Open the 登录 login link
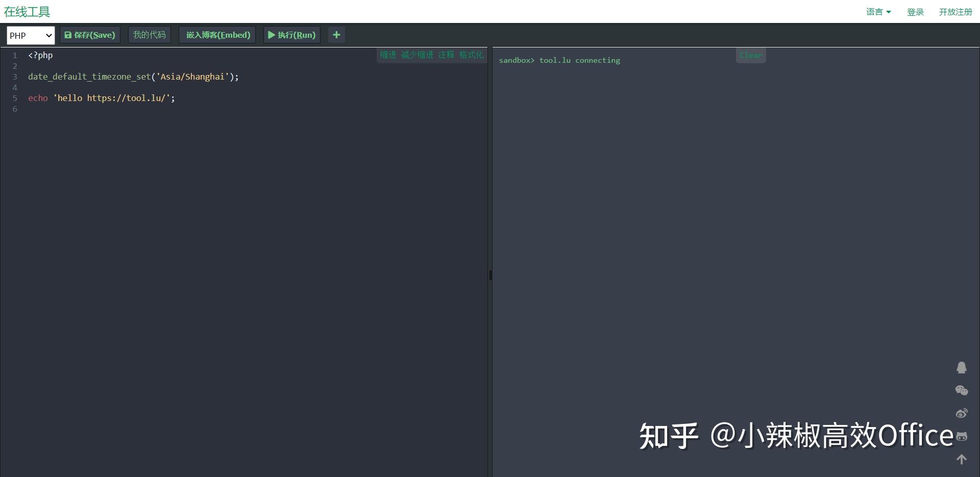This screenshot has height=477, width=980. pos(915,12)
